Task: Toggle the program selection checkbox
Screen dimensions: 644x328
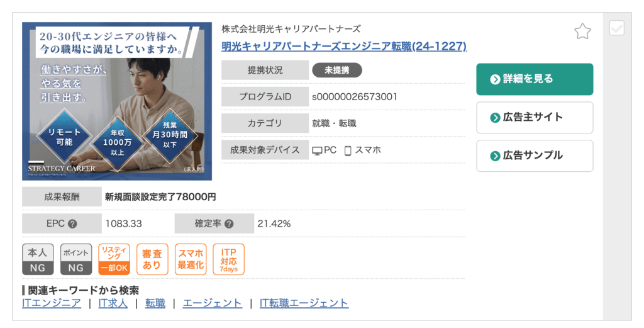Action: click(617, 28)
